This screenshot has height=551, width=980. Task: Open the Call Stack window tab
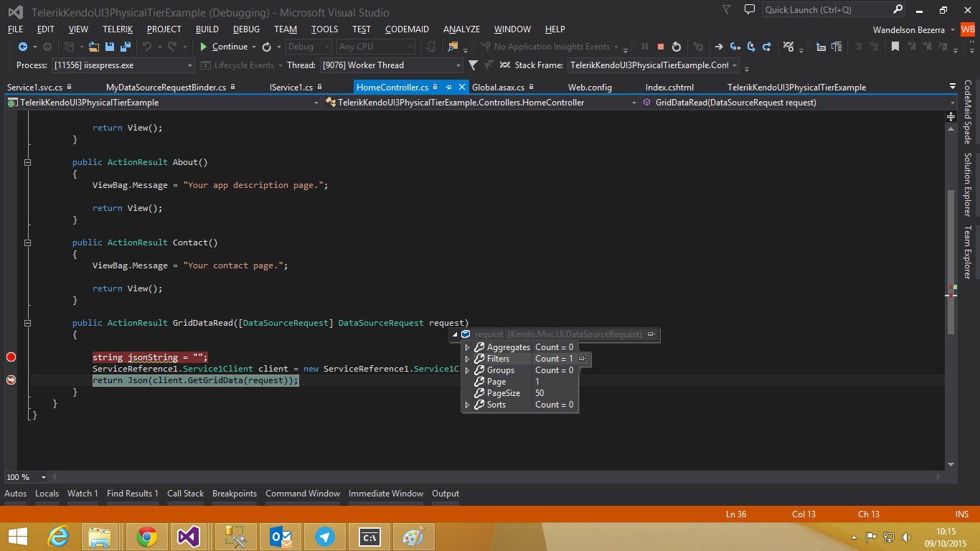[x=185, y=494]
